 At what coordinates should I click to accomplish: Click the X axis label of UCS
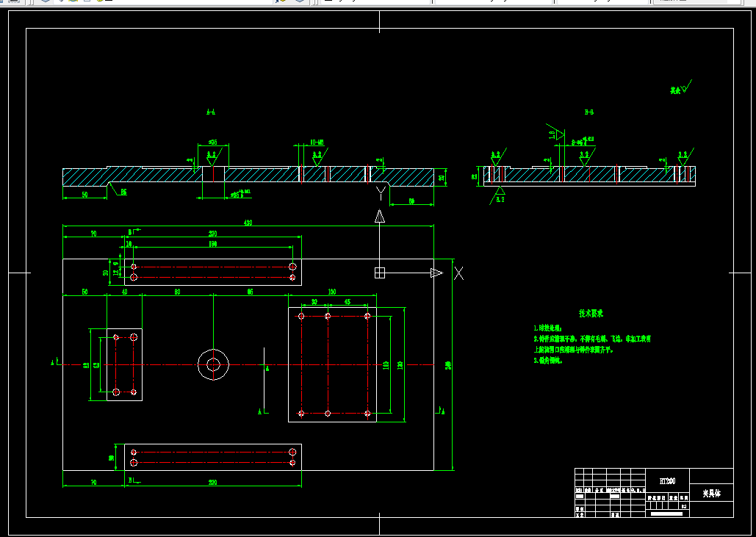pyautogui.click(x=459, y=273)
